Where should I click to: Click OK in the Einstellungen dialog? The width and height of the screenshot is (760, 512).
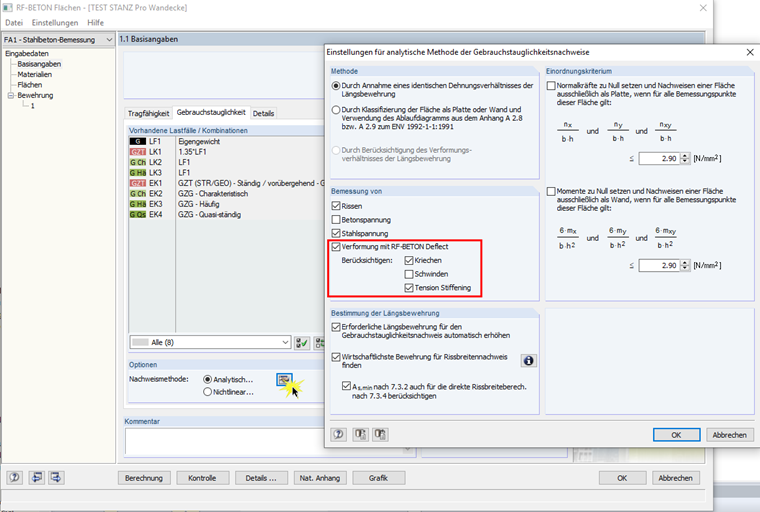676,435
